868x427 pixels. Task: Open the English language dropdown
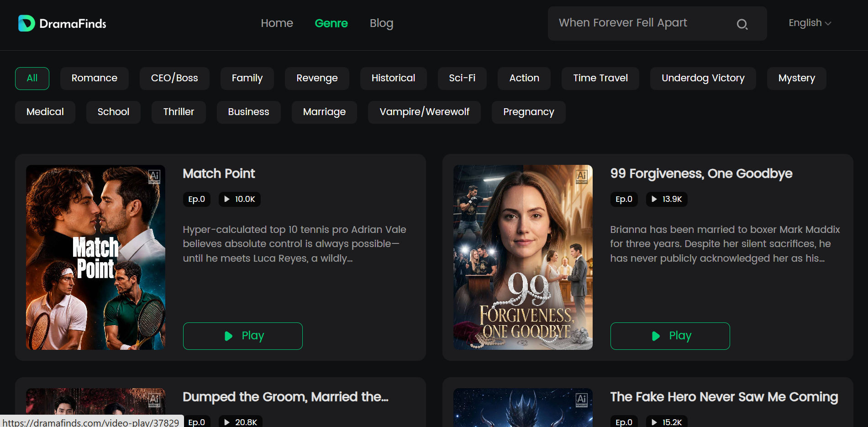810,23
